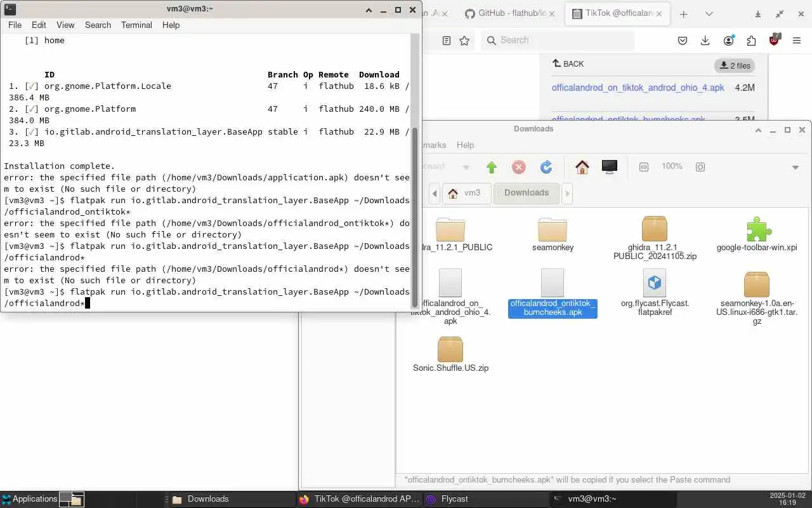Open the Save to Pocket icon
The height and width of the screenshot is (508, 812).
[x=683, y=41]
